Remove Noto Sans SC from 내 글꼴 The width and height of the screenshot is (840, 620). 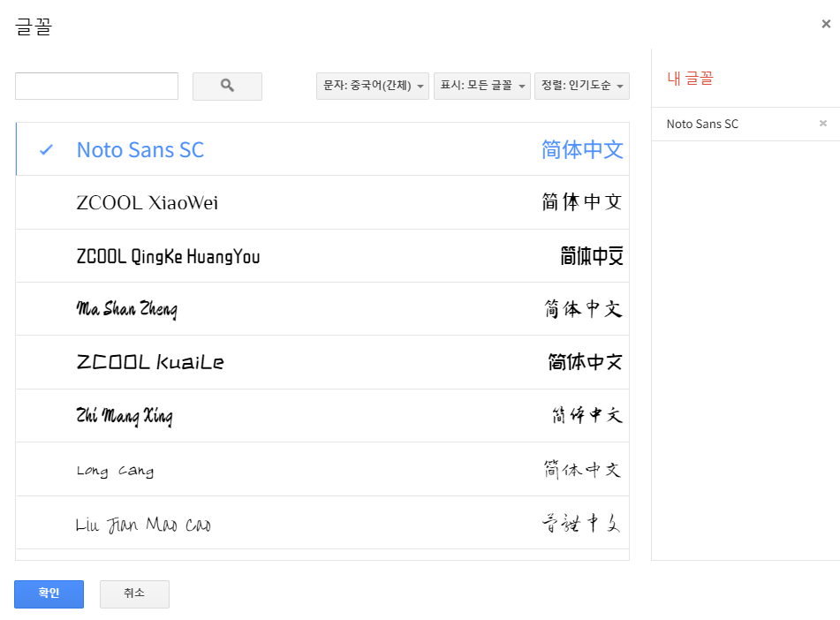coord(823,124)
